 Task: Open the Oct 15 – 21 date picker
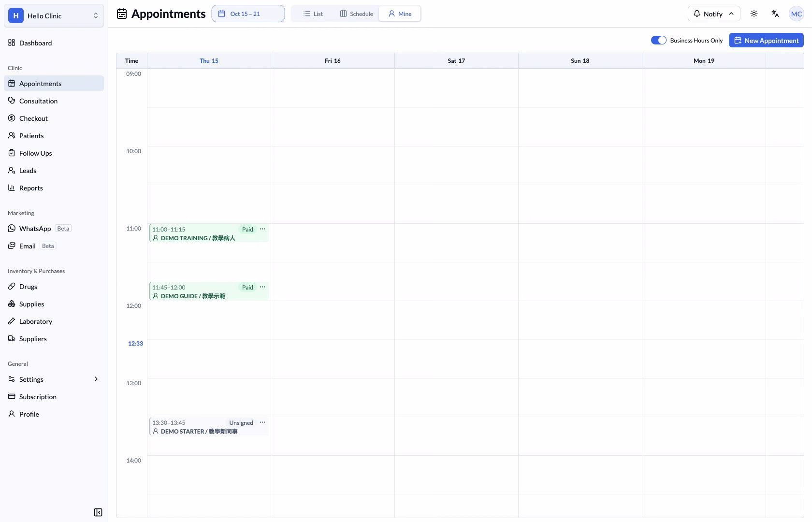(248, 14)
